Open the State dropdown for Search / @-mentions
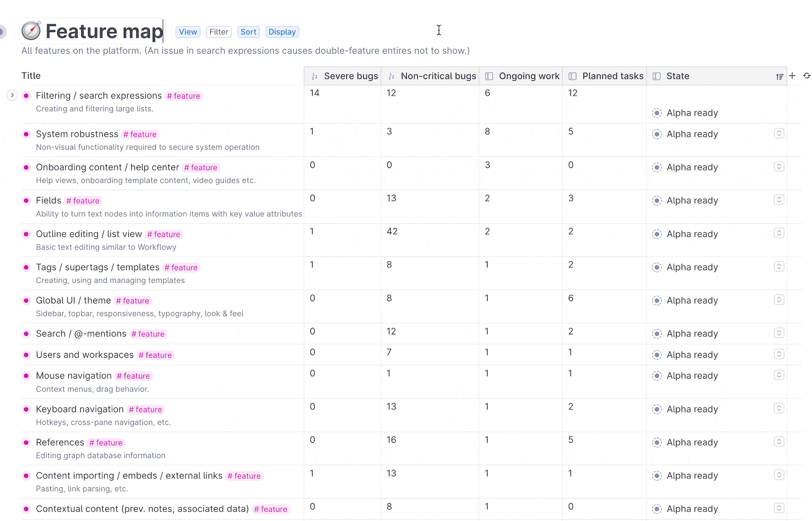Screen dimensions: 812x521 (779, 333)
